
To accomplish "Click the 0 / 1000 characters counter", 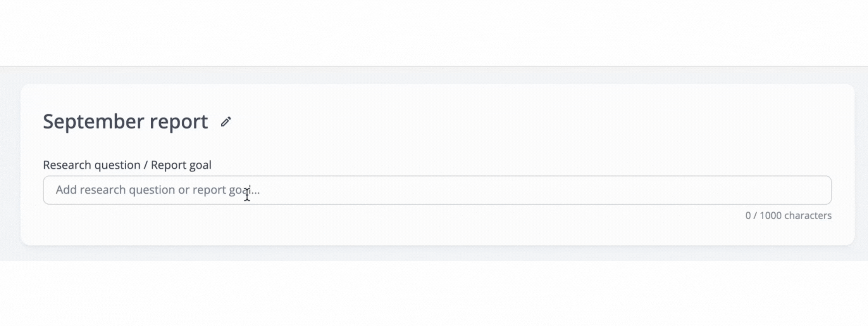I will pos(788,215).
